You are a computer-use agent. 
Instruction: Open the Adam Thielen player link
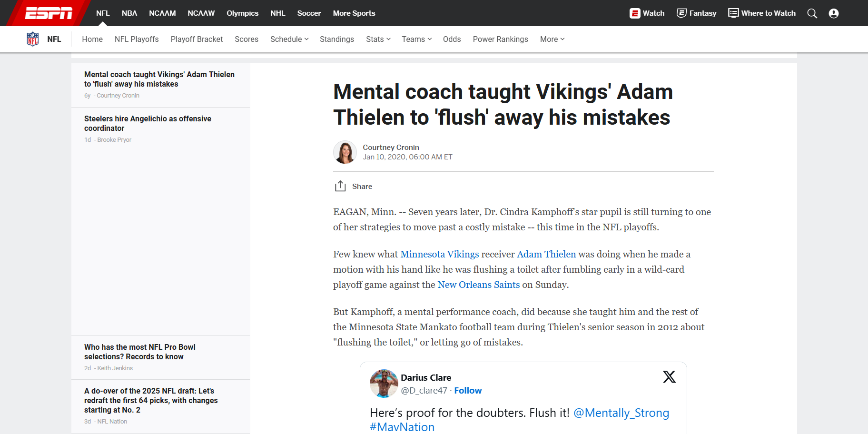tap(546, 254)
